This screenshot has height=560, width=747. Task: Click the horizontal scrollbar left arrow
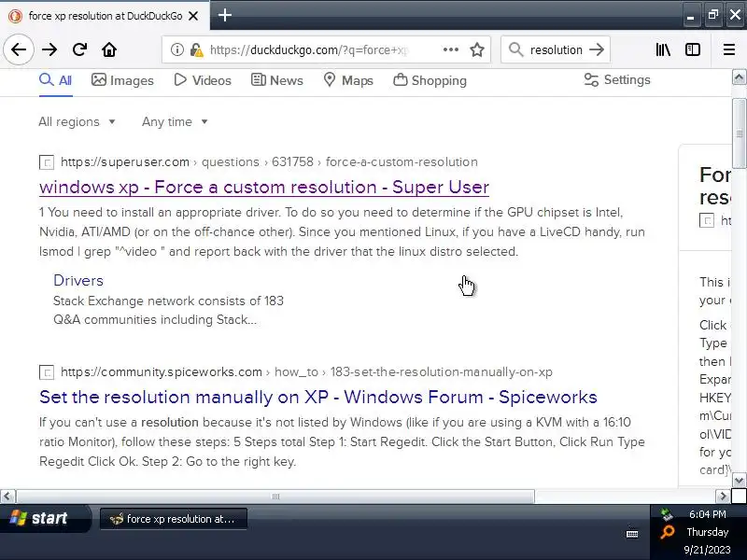pyautogui.click(x=7, y=497)
